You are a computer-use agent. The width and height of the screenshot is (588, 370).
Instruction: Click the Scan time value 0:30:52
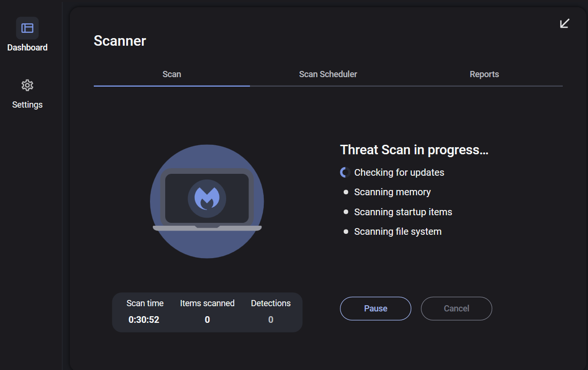tap(144, 320)
